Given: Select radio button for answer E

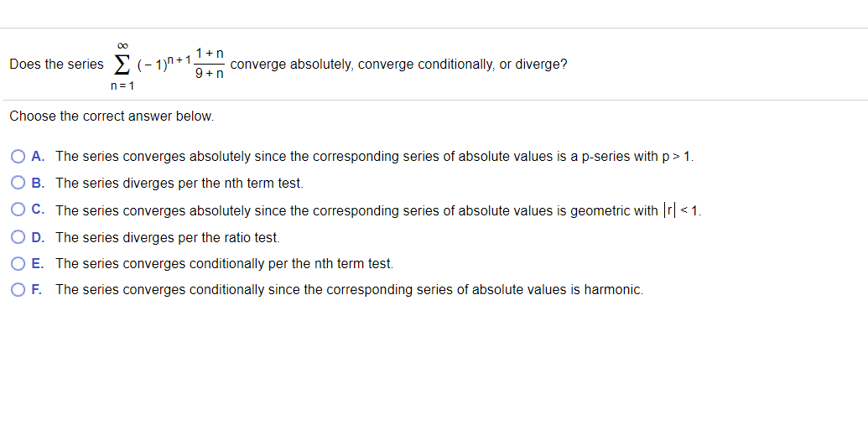Looking at the screenshot, I should tap(18, 263).
